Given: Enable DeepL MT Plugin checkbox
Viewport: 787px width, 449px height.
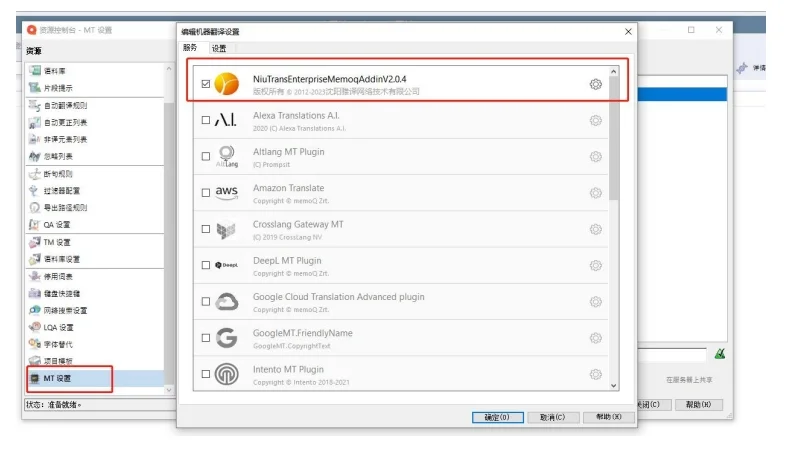Looking at the screenshot, I should [206, 265].
